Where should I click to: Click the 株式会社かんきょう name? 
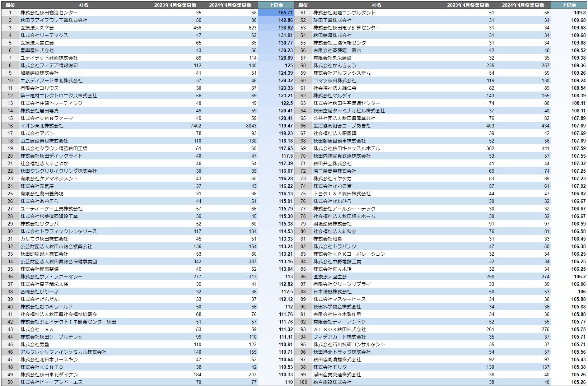pyautogui.click(x=335, y=65)
